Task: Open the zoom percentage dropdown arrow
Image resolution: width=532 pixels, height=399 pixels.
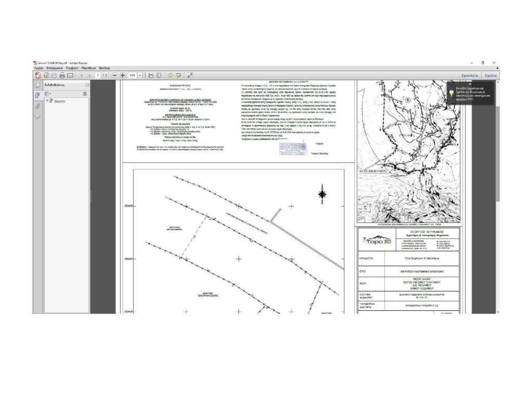Action: 140,75
